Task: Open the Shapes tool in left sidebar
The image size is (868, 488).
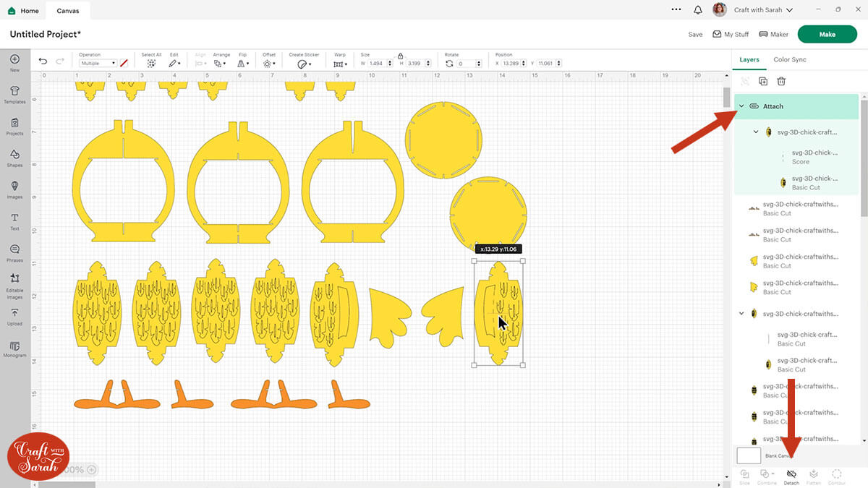Action: (14, 157)
